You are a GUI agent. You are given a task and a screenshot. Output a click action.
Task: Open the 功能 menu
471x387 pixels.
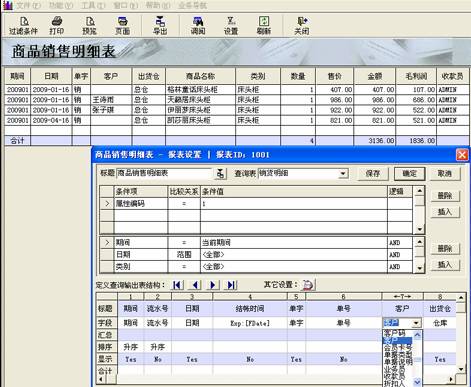click(61, 5)
